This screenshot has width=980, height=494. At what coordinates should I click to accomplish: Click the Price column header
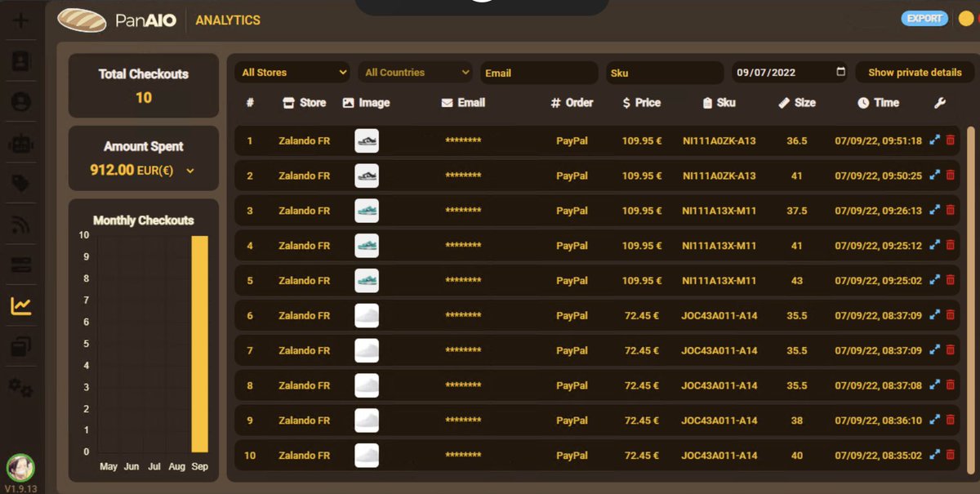click(642, 103)
